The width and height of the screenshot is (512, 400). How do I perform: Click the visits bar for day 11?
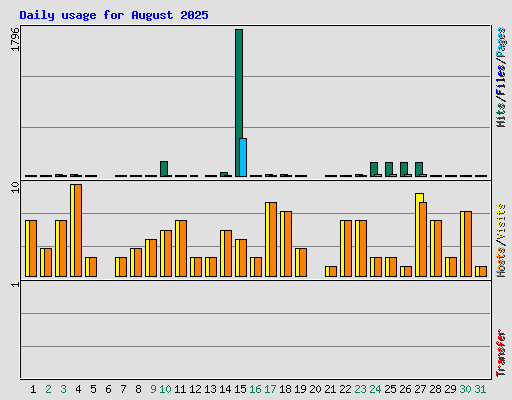click(183, 248)
